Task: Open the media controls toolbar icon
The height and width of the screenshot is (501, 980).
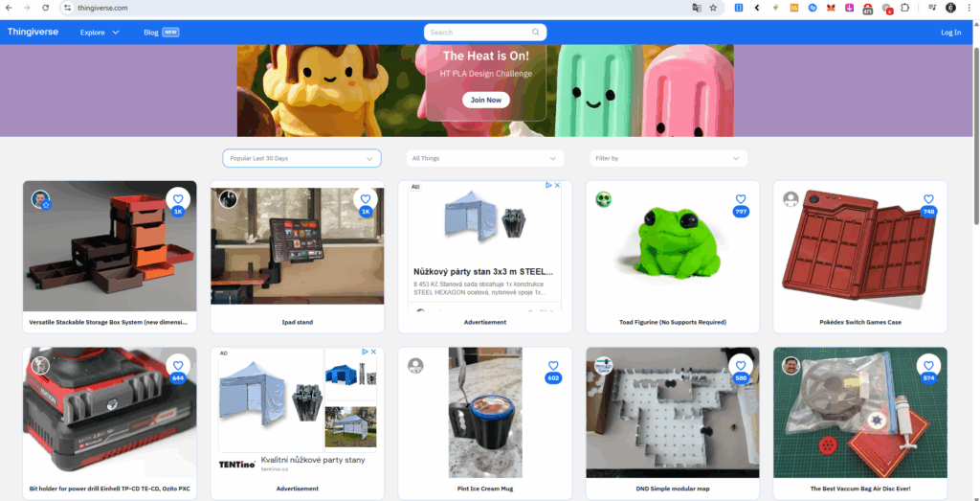Action: (x=932, y=8)
